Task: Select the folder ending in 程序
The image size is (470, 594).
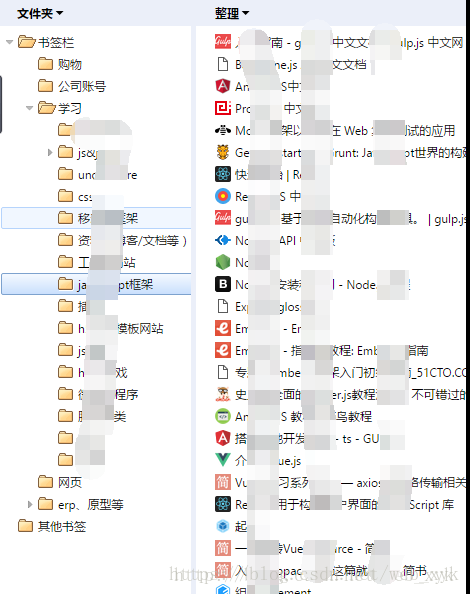Action: [98, 394]
